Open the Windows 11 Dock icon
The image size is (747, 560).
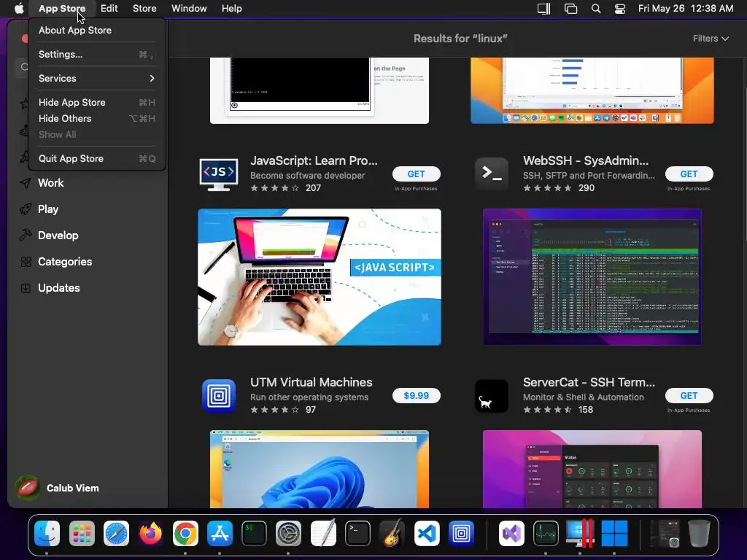614,533
